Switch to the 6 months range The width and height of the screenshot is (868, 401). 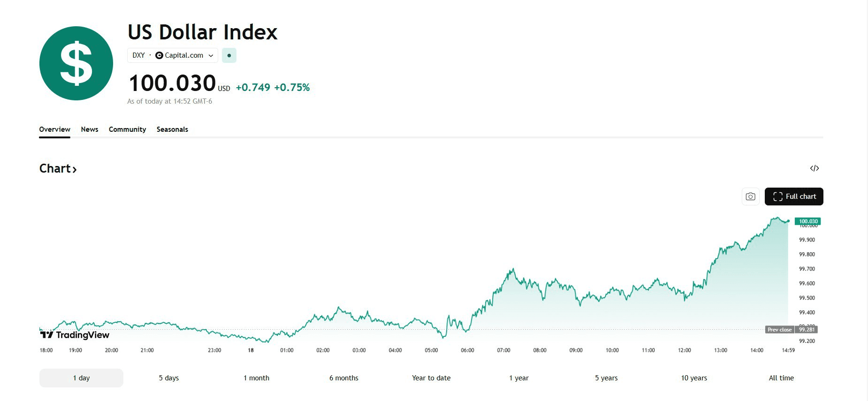tap(344, 378)
